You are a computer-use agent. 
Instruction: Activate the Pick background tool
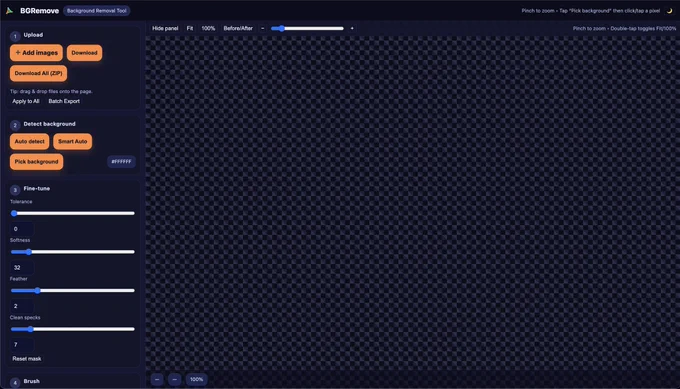[36, 162]
